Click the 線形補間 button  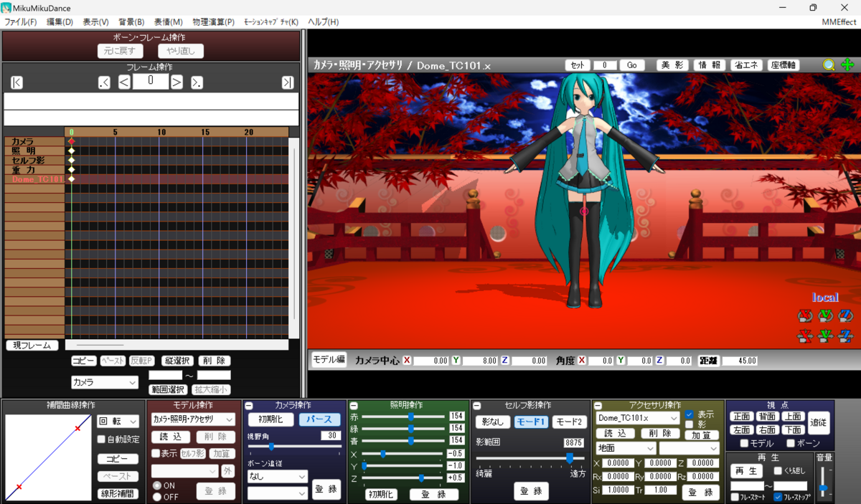pyautogui.click(x=118, y=494)
